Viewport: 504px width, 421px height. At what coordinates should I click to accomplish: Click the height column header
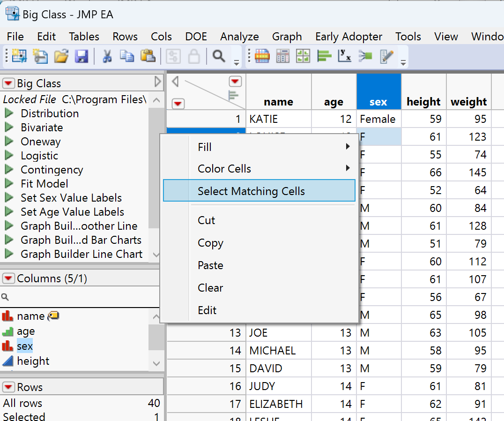pos(423,102)
